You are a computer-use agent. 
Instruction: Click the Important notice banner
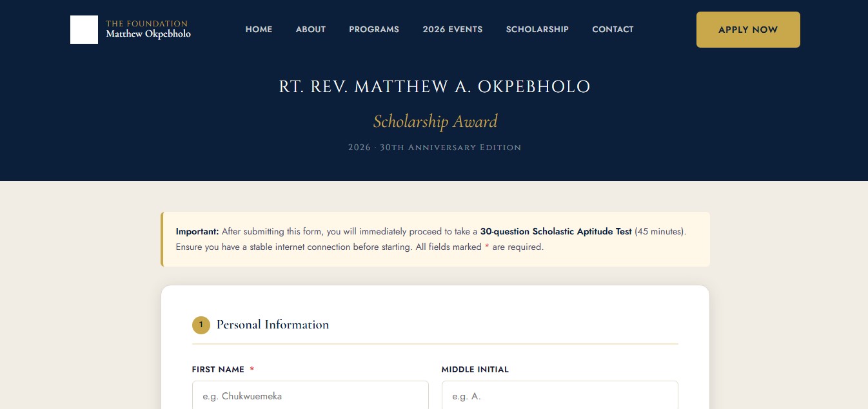pos(435,239)
